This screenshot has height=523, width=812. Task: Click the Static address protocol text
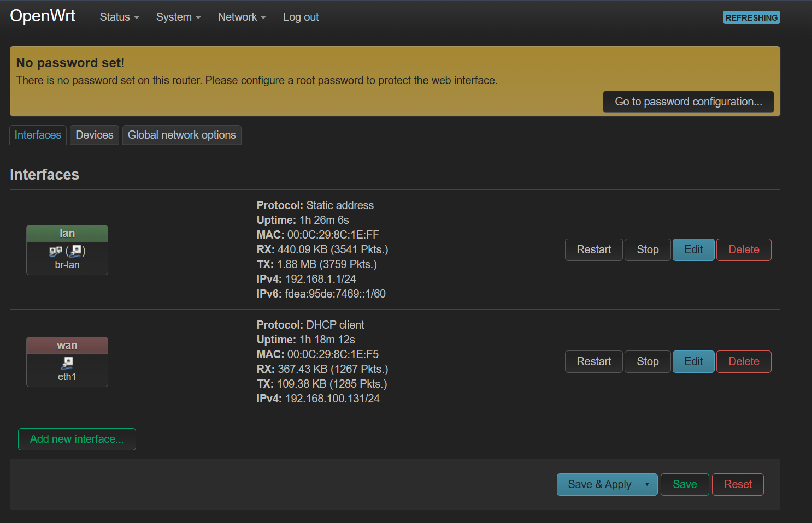point(340,205)
